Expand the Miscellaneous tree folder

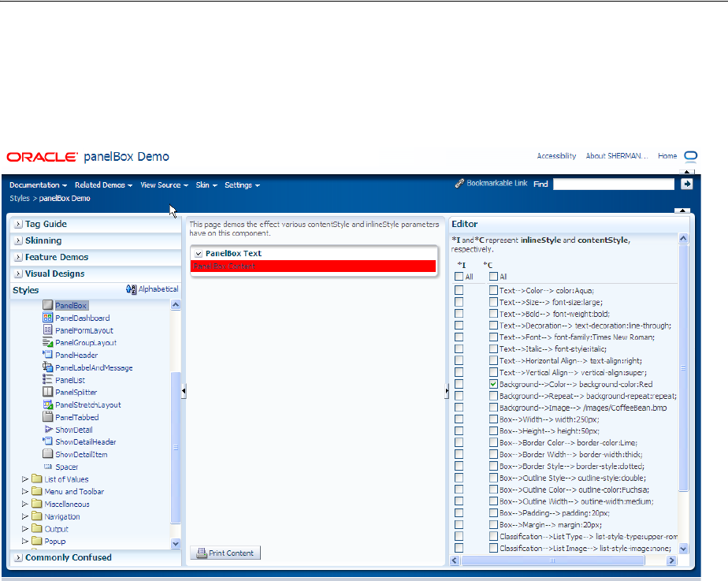(x=25, y=504)
